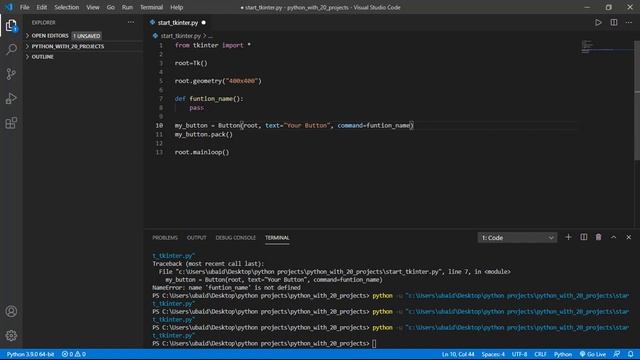Open the Run and Debug view icon
This screenshot has height=360, width=640.
(11, 98)
